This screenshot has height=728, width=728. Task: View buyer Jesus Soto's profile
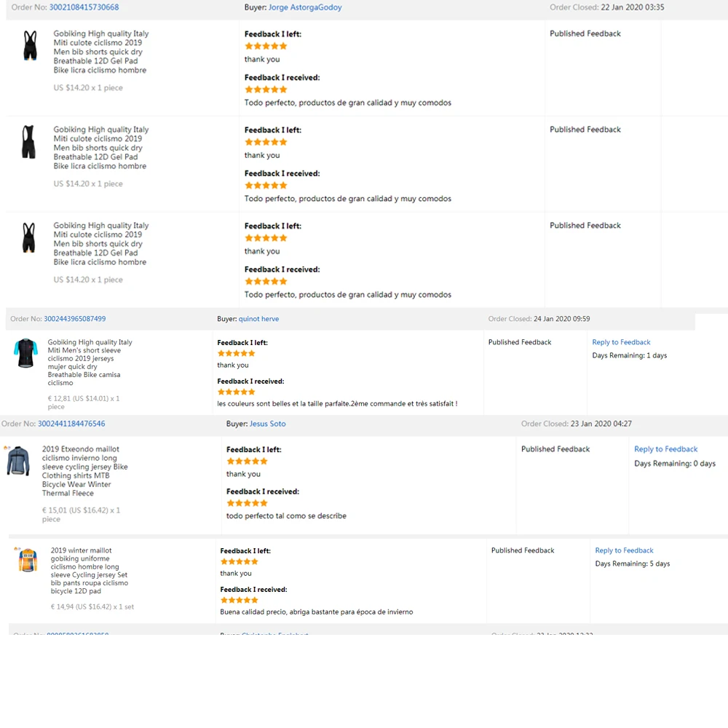click(267, 424)
